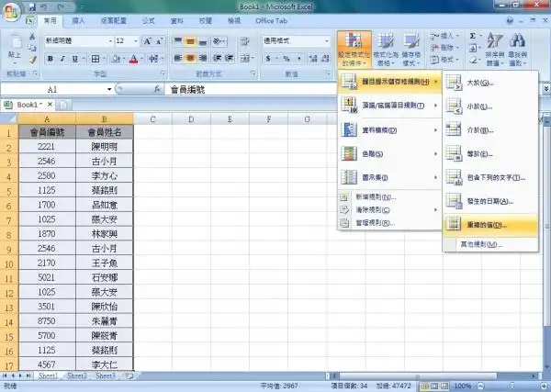The height and width of the screenshot is (392, 551).
Task: Switch to the Office Tab ribbon tab
Action: point(271,21)
